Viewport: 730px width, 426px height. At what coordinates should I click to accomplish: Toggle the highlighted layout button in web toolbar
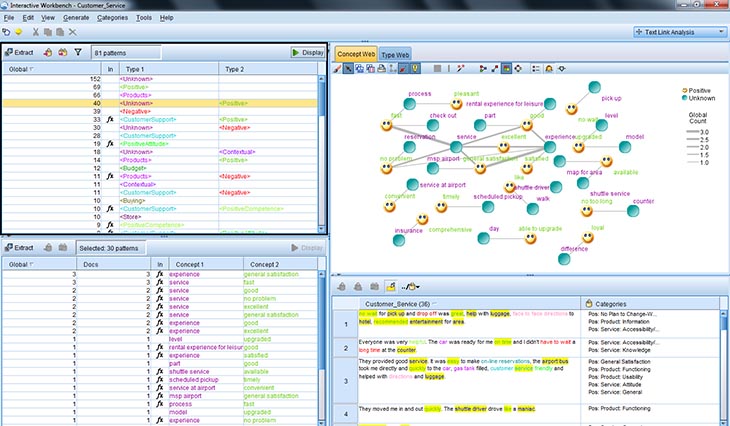click(506, 68)
